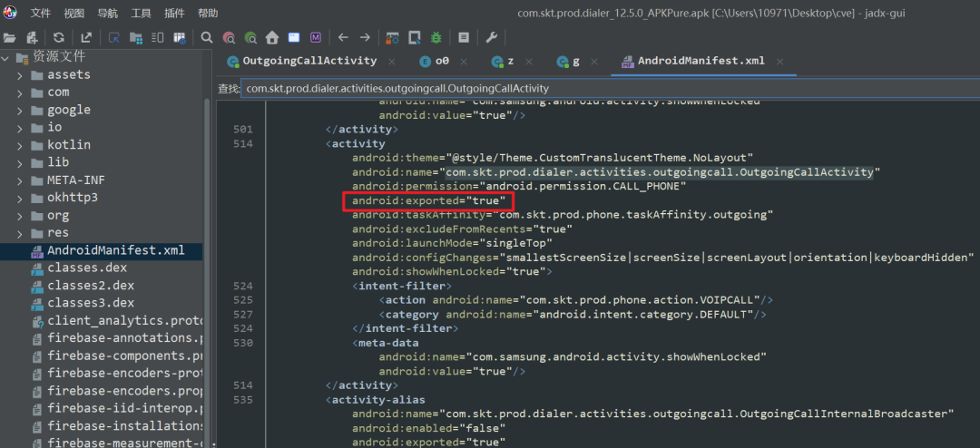The image size is (980, 448).
Task: Click the text search magnifier icon
Action: coord(207,37)
